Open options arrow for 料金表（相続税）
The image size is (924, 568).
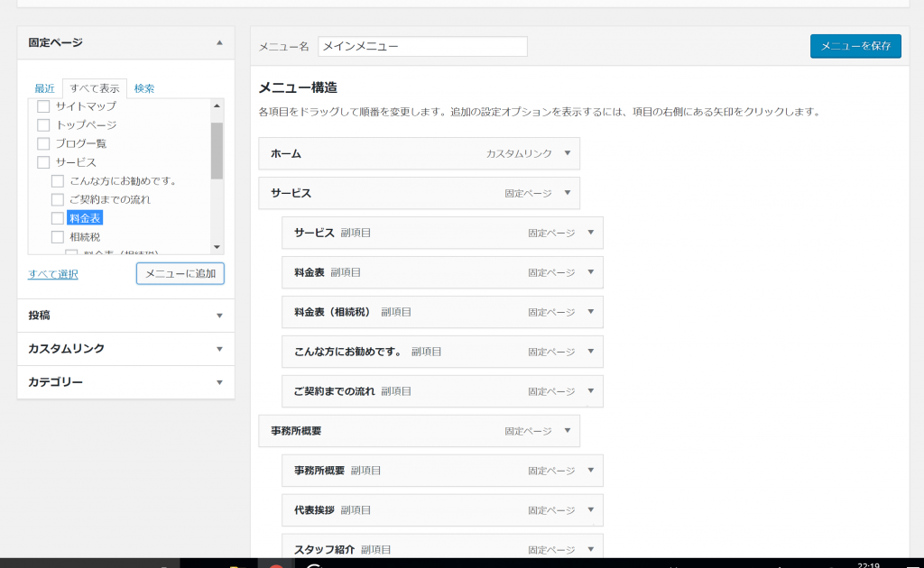coord(590,312)
